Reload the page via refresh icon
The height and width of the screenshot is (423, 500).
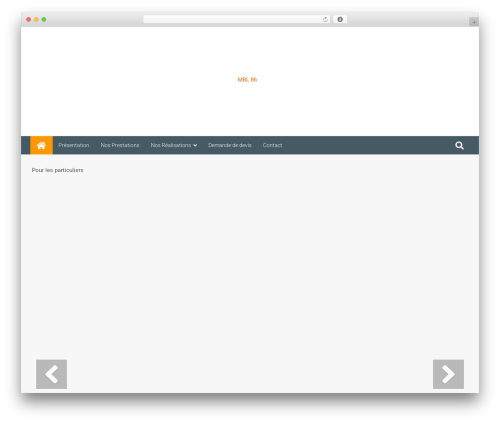[x=325, y=20]
